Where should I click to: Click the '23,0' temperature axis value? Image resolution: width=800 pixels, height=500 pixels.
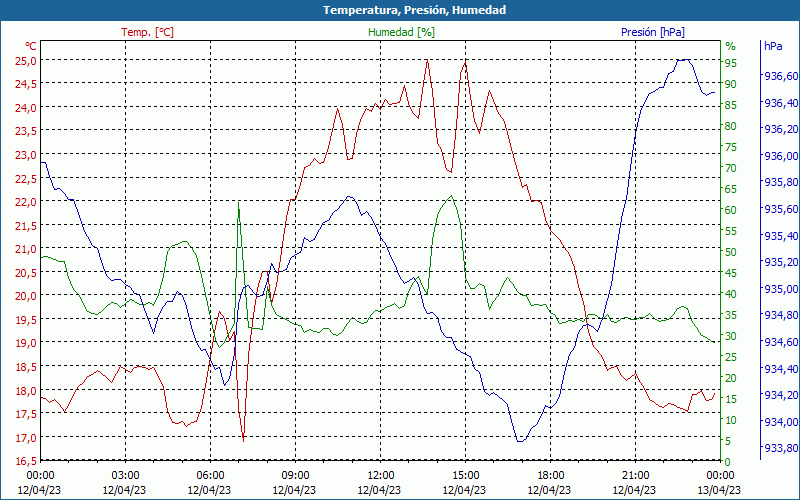[25, 155]
